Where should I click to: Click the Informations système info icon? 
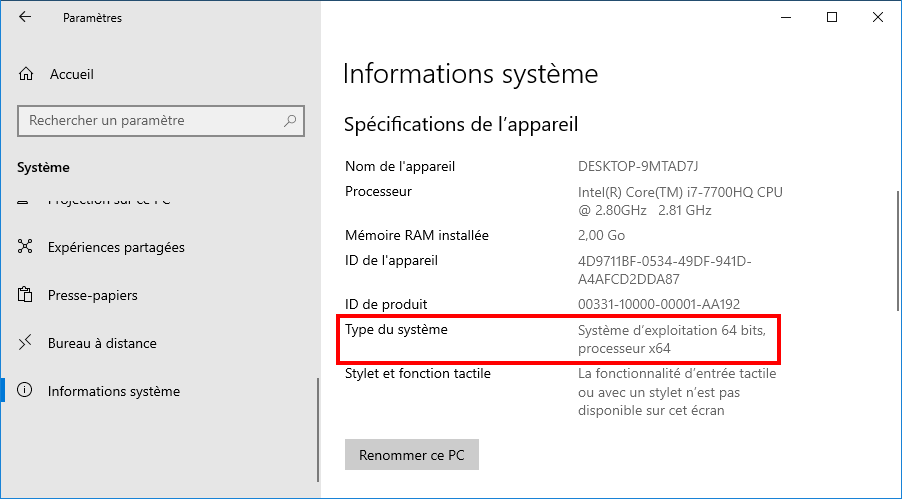(27, 391)
